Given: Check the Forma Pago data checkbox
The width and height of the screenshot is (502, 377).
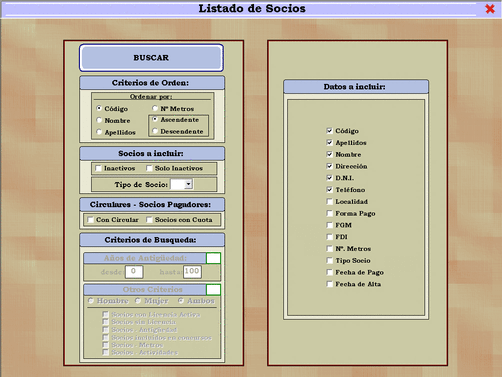Looking at the screenshot, I should pyautogui.click(x=330, y=213).
